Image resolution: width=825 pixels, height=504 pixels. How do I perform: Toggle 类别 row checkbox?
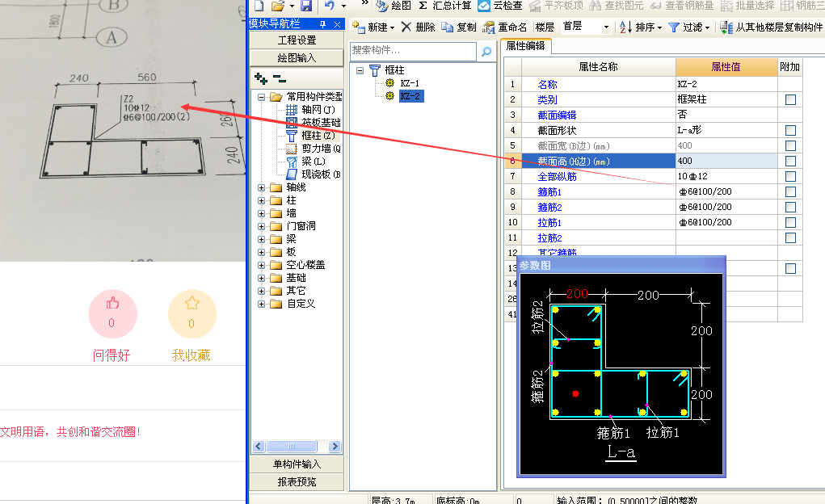click(x=790, y=99)
